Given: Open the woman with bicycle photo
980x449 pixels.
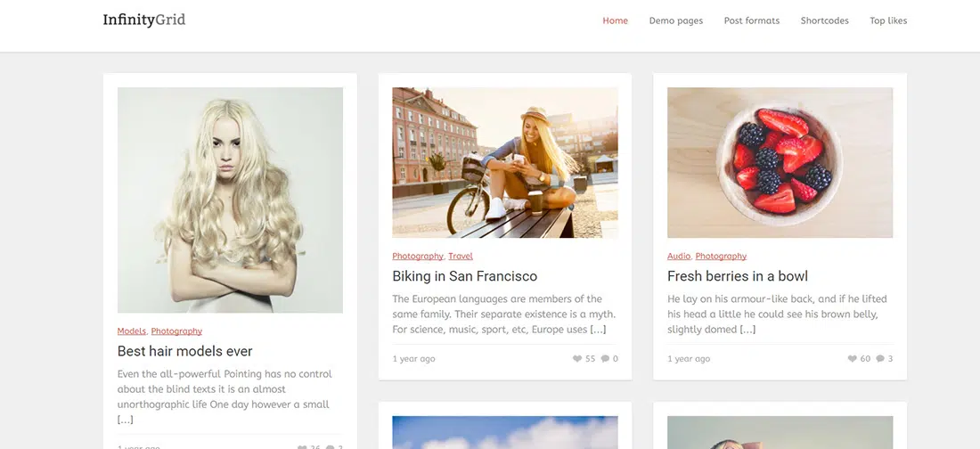Looking at the screenshot, I should (505, 162).
